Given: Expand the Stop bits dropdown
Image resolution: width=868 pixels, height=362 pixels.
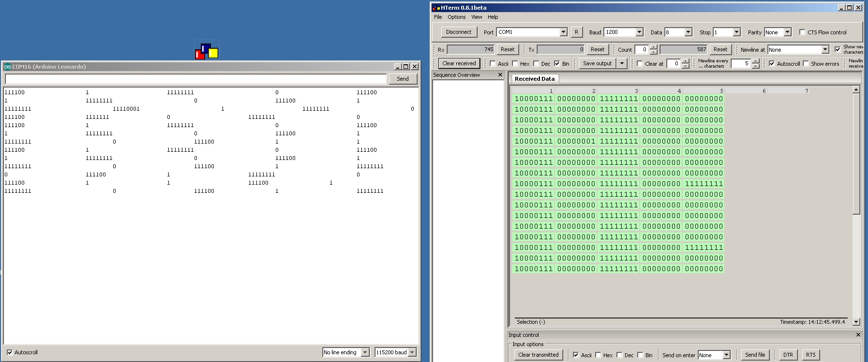Looking at the screenshot, I should (x=736, y=32).
